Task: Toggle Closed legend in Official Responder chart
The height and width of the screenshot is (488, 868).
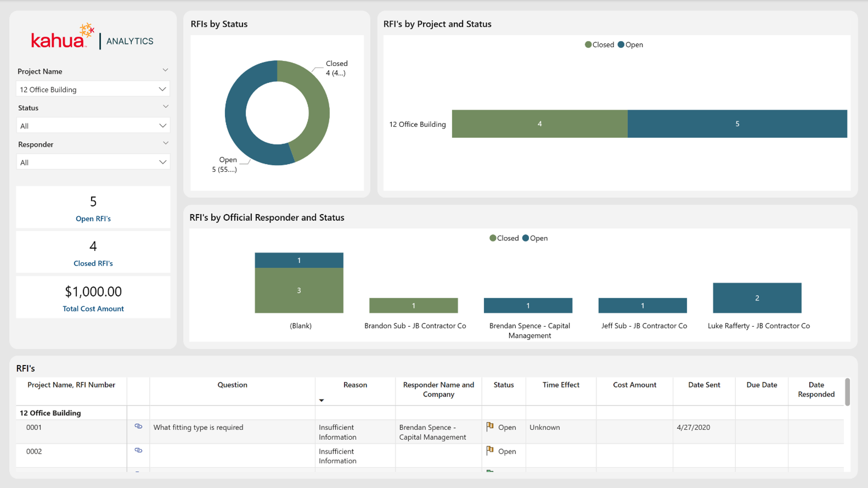Action: (x=504, y=238)
